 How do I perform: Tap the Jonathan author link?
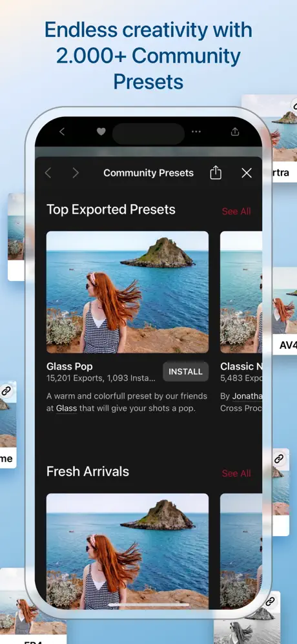tap(247, 397)
